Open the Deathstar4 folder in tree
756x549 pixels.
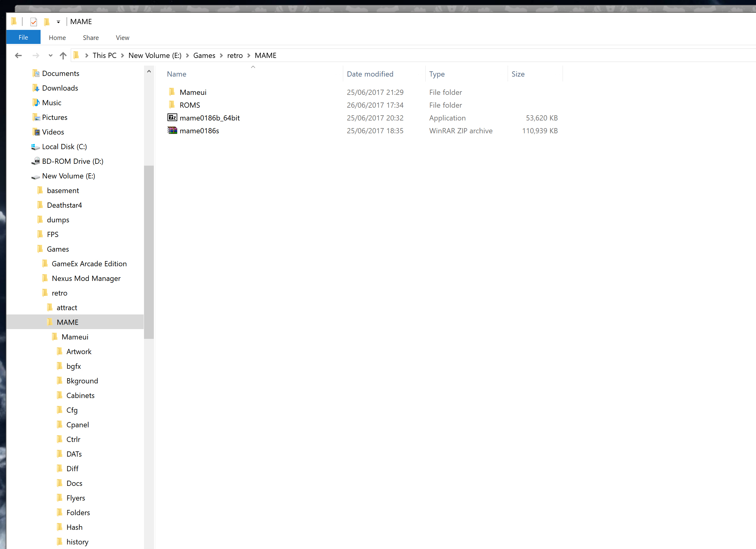pyautogui.click(x=64, y=205)
